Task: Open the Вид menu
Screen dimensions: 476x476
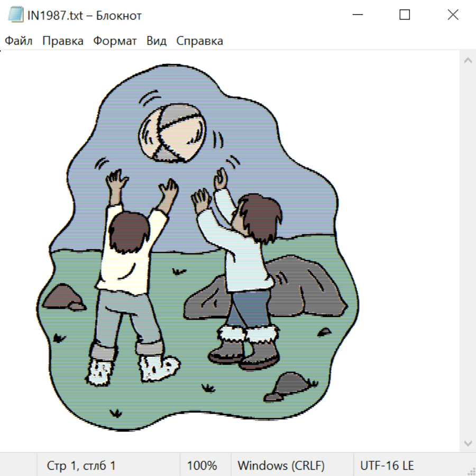Action: pos(156,41)
